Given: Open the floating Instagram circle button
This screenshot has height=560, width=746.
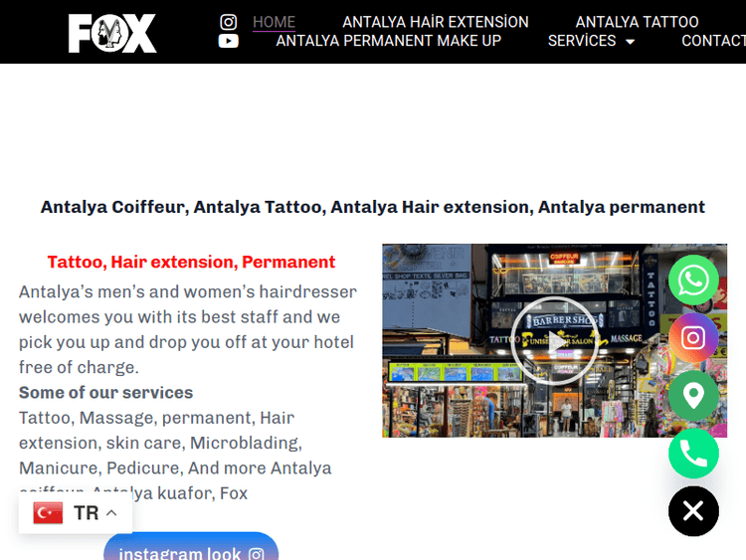Looking at the screenshot, I should tap(693, 338).
